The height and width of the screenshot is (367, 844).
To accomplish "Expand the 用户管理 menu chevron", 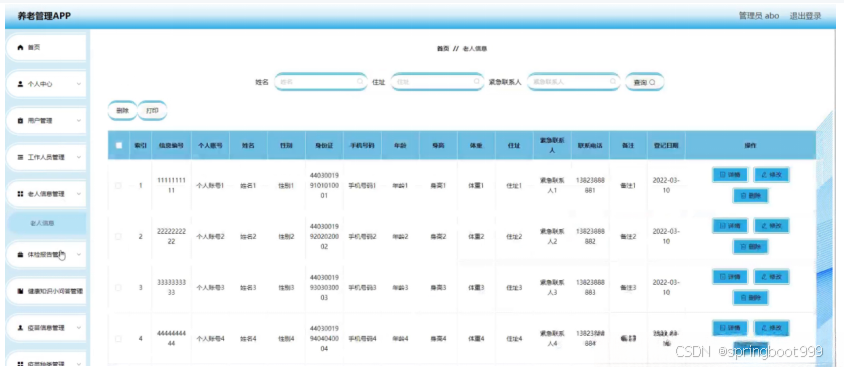I will tap(79, 121).
